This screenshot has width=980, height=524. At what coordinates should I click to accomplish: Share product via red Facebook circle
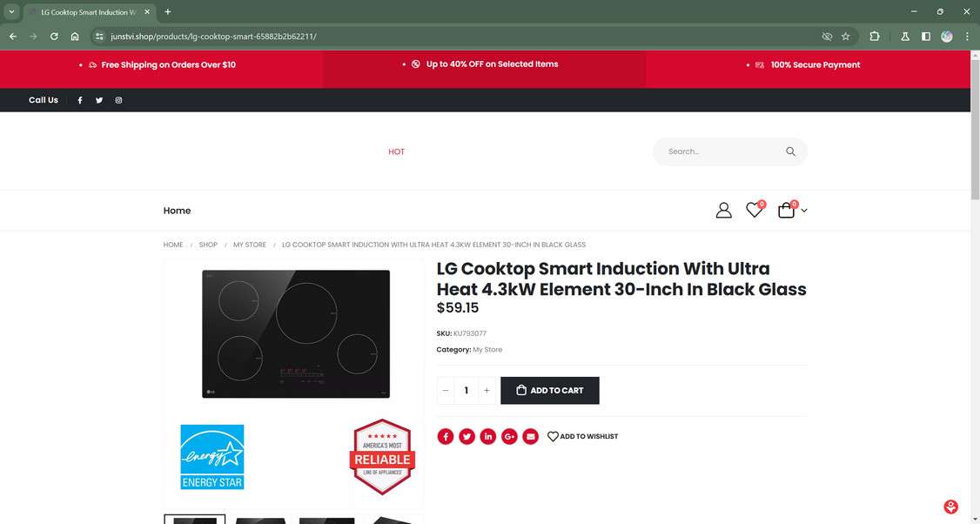click(x=445, y=436)
